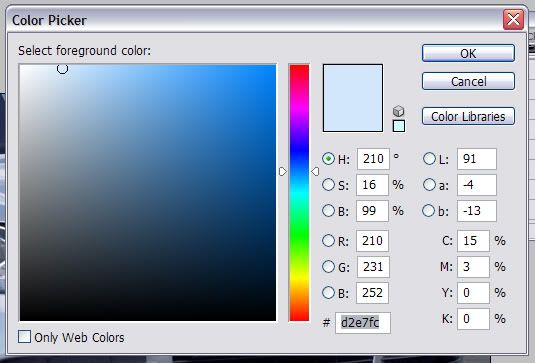The width and height of the screenshot is (535, 363).
Task: Click the large new color preview swatch
Action: pyautogui.click(x=353, y=98)
